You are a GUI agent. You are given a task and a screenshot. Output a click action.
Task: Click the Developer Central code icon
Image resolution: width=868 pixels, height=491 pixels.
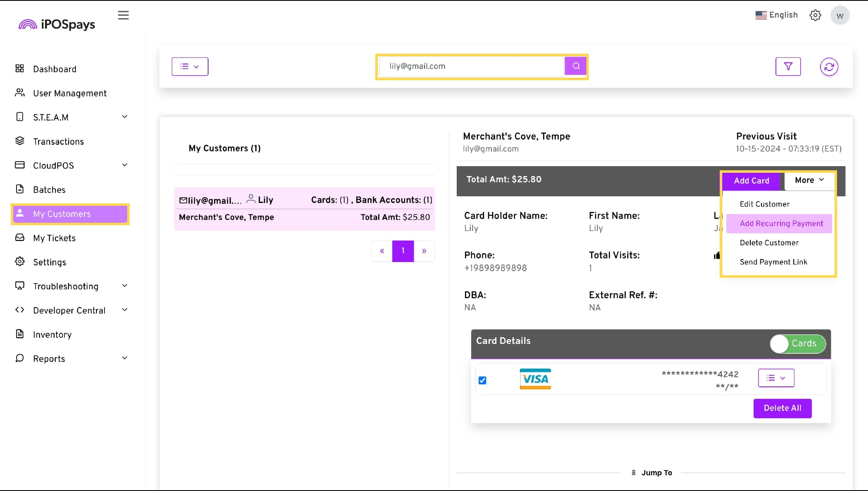[19, 310]
